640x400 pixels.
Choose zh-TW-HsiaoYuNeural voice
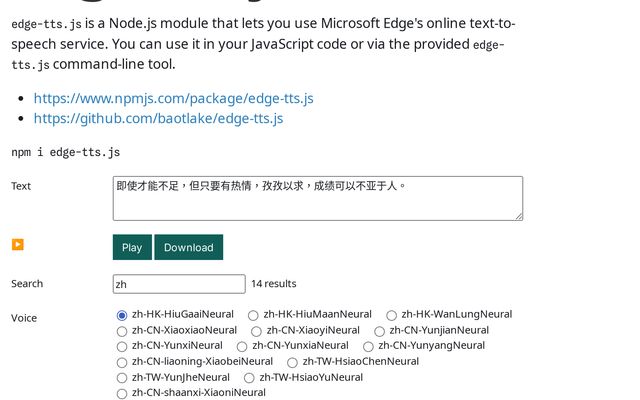249,378
